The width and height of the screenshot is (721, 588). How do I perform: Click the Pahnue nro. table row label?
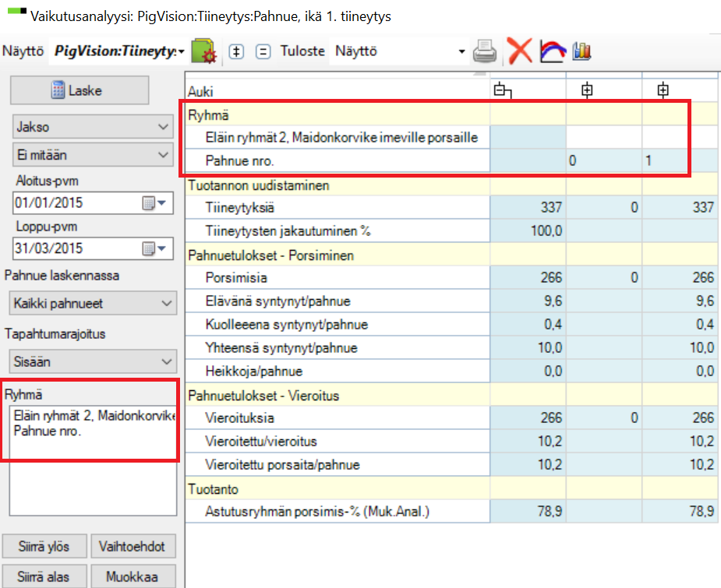pos(239,160)
